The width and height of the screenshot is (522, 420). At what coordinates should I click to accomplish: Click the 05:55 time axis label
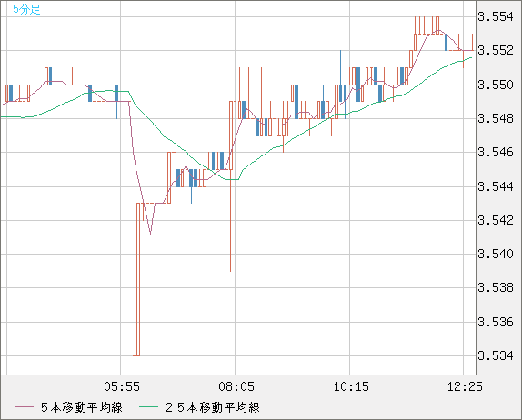tap(122, 386)
